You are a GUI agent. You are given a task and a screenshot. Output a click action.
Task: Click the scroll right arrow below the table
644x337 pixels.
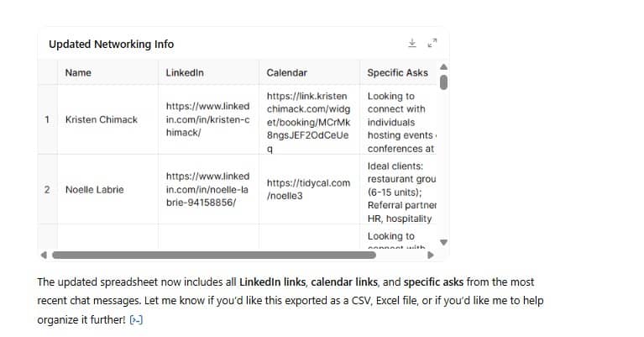[x=431, y=255]
